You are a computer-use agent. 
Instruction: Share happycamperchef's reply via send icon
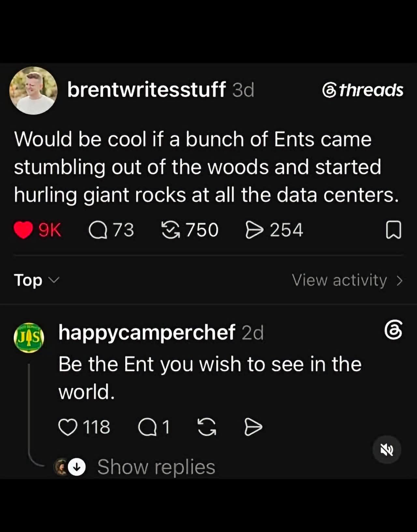(x=253, y=427)
